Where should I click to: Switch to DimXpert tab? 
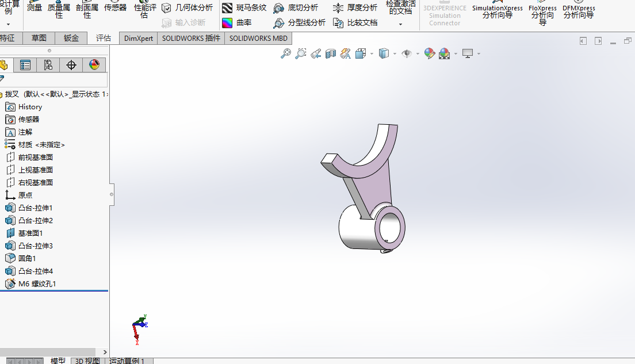[139, 38]
